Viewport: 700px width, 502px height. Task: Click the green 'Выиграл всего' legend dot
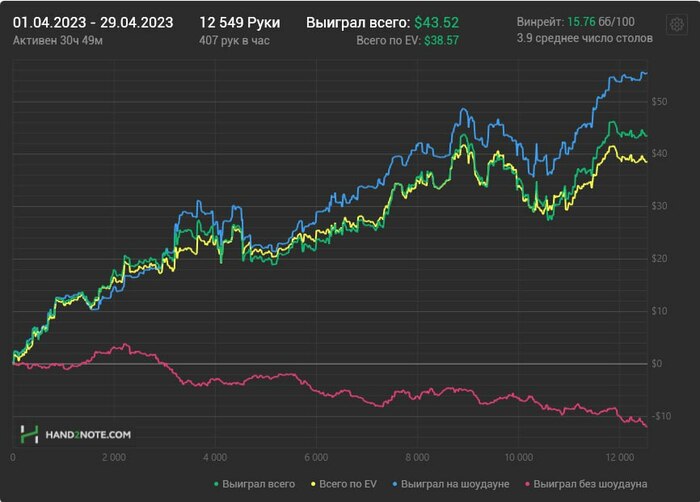216,484
